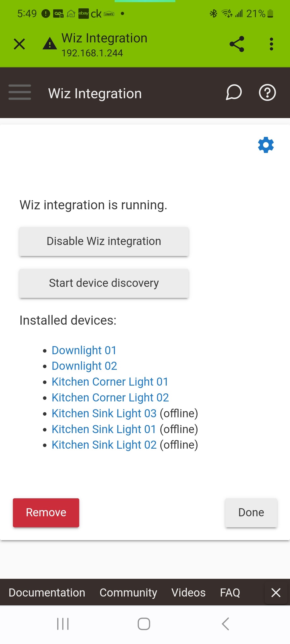
Task: Open the three-dot overflow menu
Action: (271, 44)
